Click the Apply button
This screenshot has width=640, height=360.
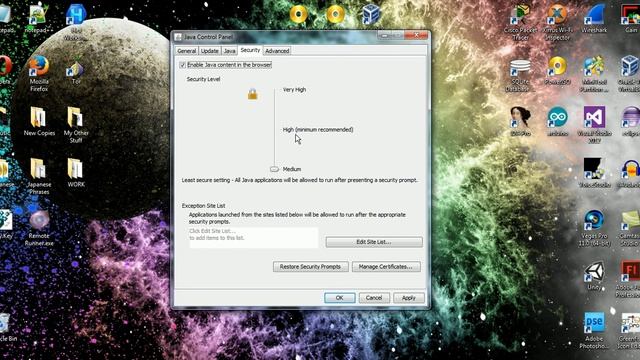(x=409, y=298)
